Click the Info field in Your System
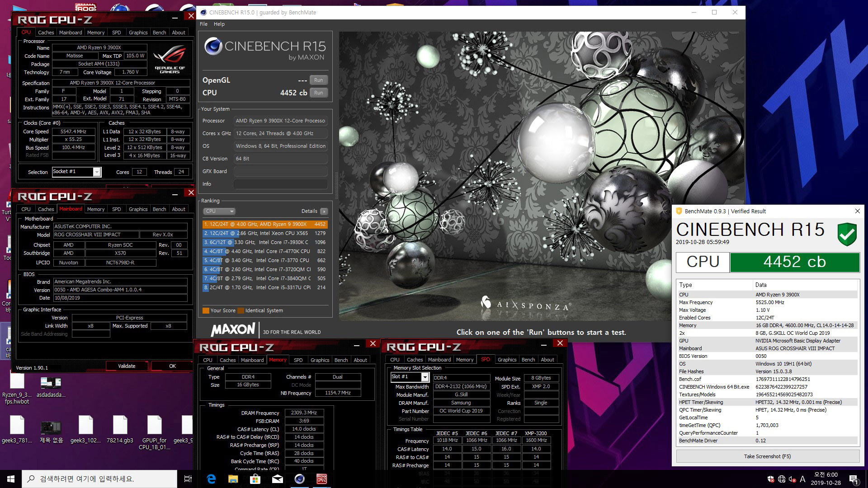Screen dimensions: 868x488 [x=280, y=184]
